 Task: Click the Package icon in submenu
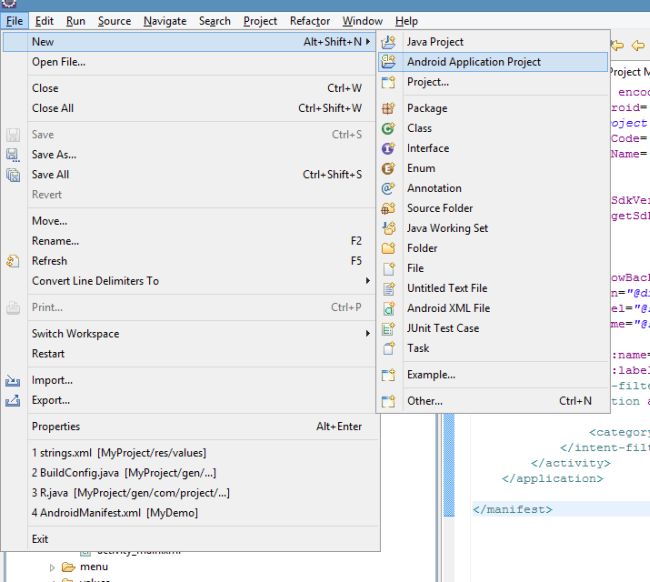click(388, 109)
